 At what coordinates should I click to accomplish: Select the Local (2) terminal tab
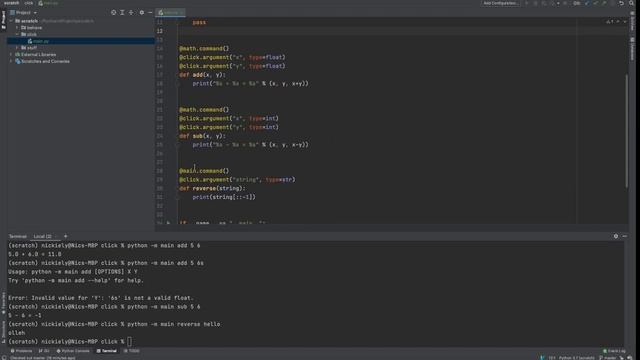point(42,236)
